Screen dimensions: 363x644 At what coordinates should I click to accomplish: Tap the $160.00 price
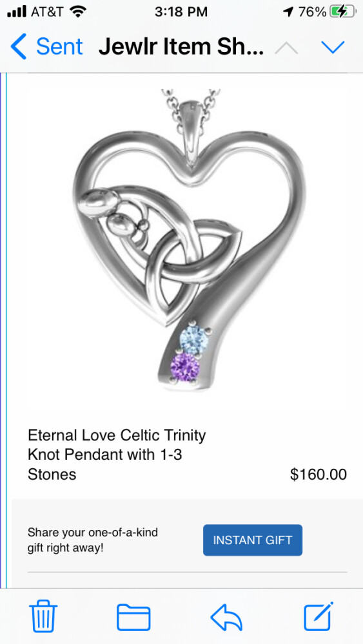[319, 475]
